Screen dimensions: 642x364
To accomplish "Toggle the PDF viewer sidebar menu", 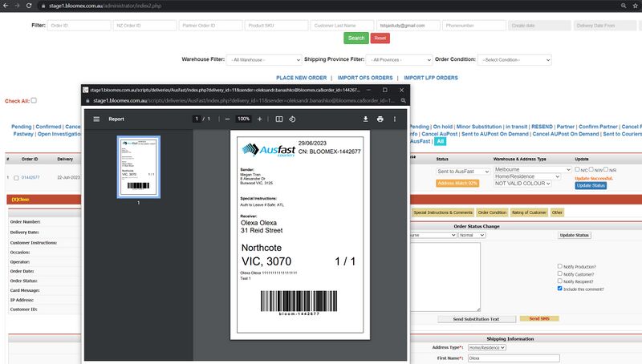I will tap(96, 119).
